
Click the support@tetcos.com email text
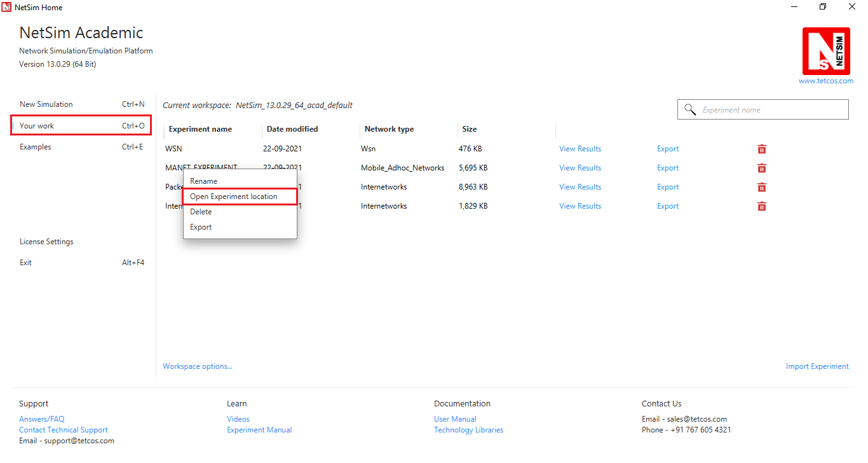click(79, 441)
